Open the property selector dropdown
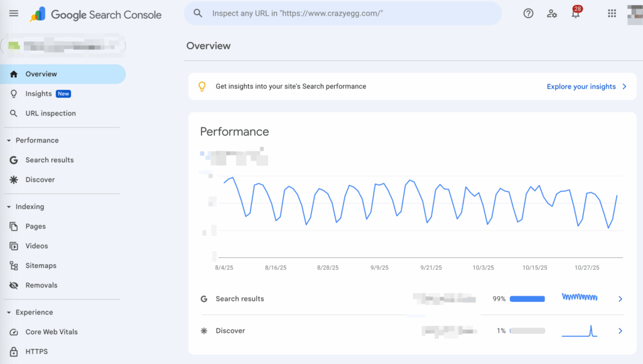Screen dimensions: 643x364 tap(63, 45)
